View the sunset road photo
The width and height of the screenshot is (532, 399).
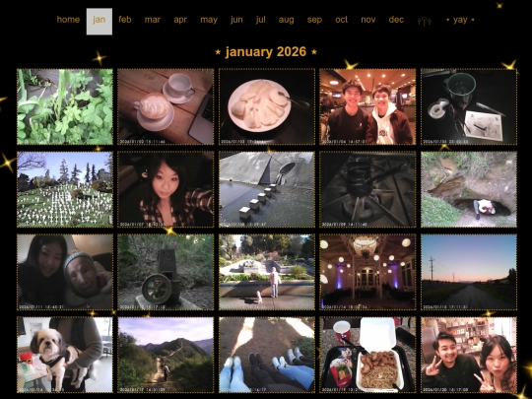tap(469, 272)
